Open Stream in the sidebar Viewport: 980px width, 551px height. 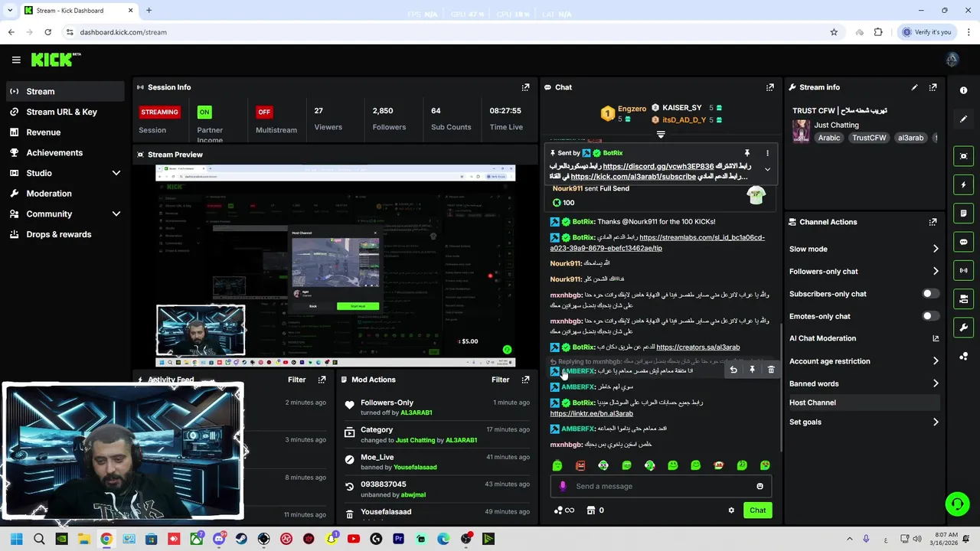65,91
